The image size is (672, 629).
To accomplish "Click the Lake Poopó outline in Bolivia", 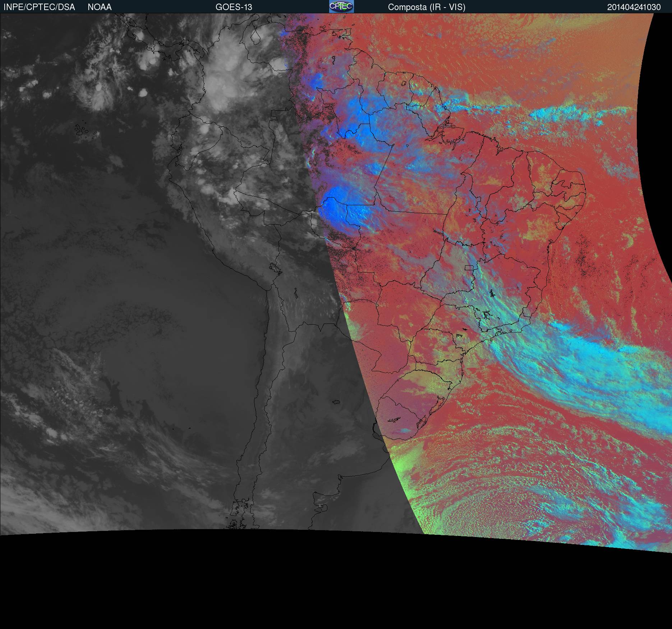I will [295, 294].
